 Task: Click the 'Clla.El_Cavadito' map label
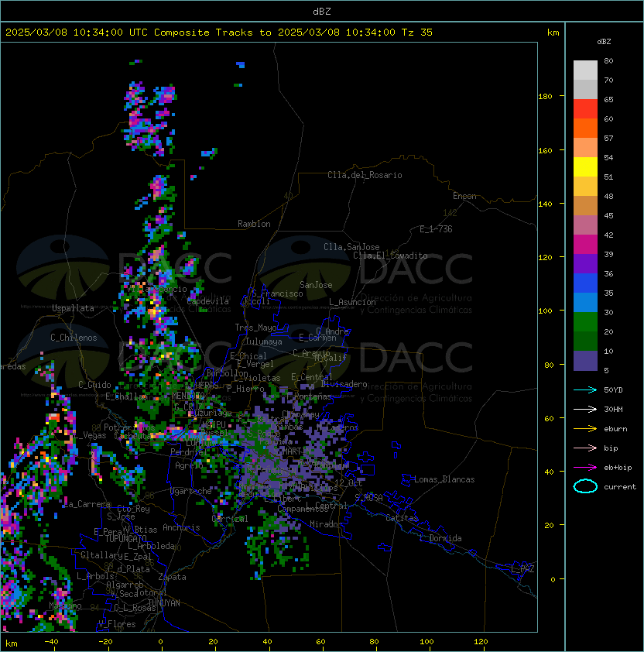tap(390, 256)
